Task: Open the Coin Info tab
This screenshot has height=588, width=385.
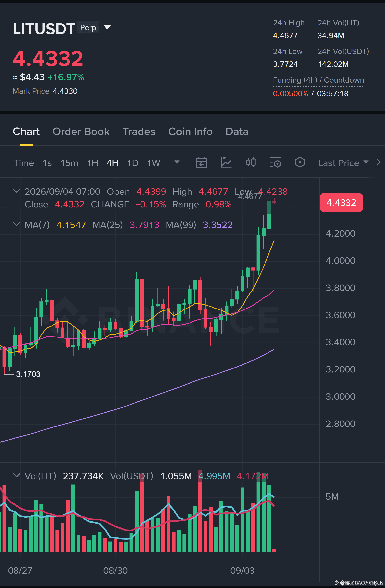Action: click(190, 132)
